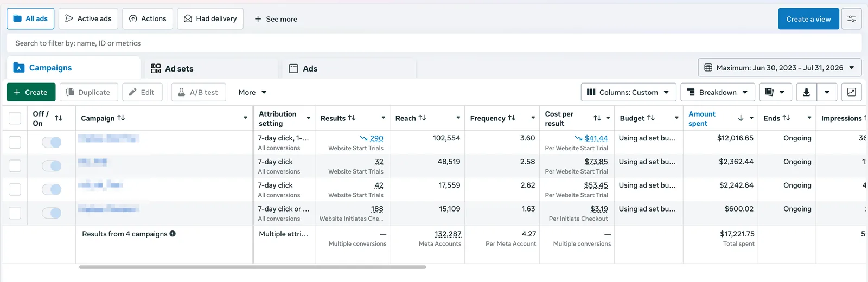Sort by Budget column arrows
Viewport: 868px width, 282px height.
651,118
